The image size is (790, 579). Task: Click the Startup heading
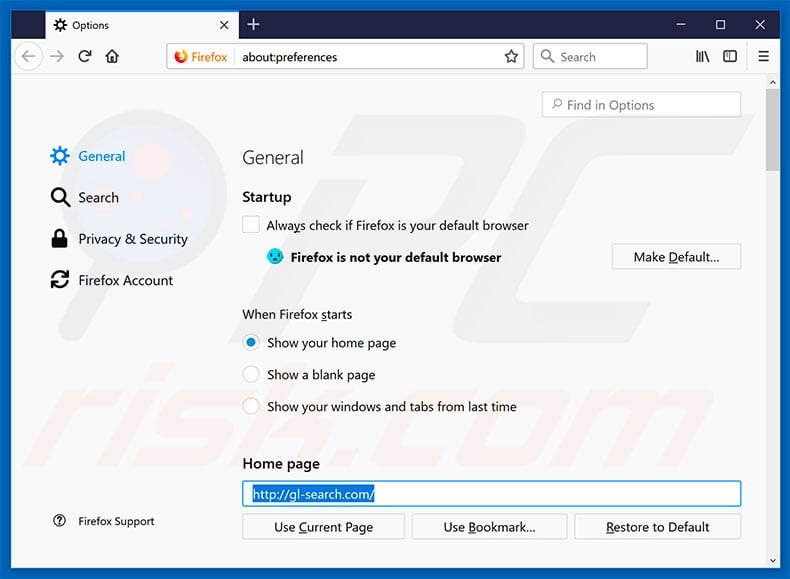(x=267, y=197)
